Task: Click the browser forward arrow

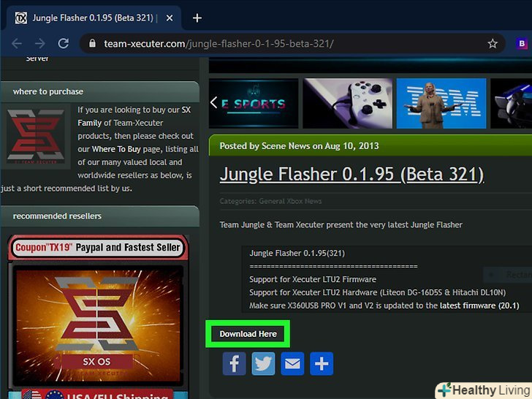Action: [x=39, y=43]
